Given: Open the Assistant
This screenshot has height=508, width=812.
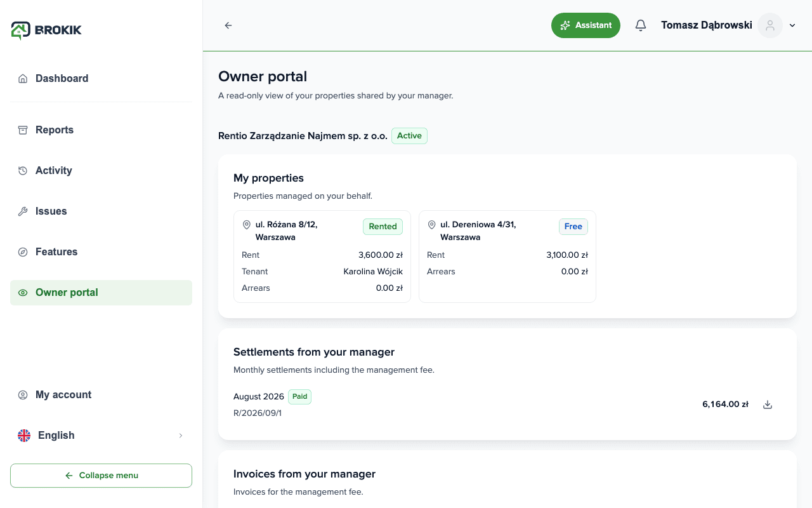Looking at the screenshot, I should tap(586, 25).
